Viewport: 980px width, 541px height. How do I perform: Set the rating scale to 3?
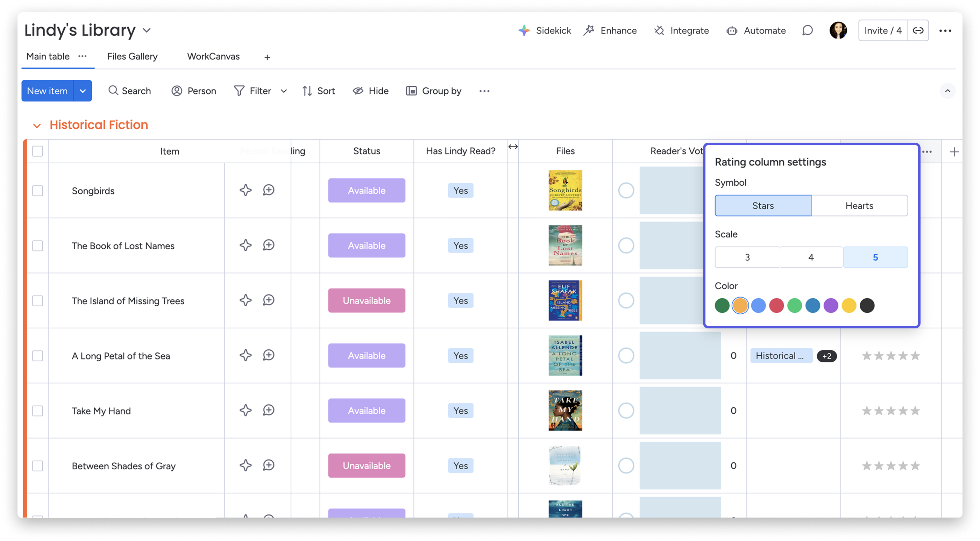point(747,257)
